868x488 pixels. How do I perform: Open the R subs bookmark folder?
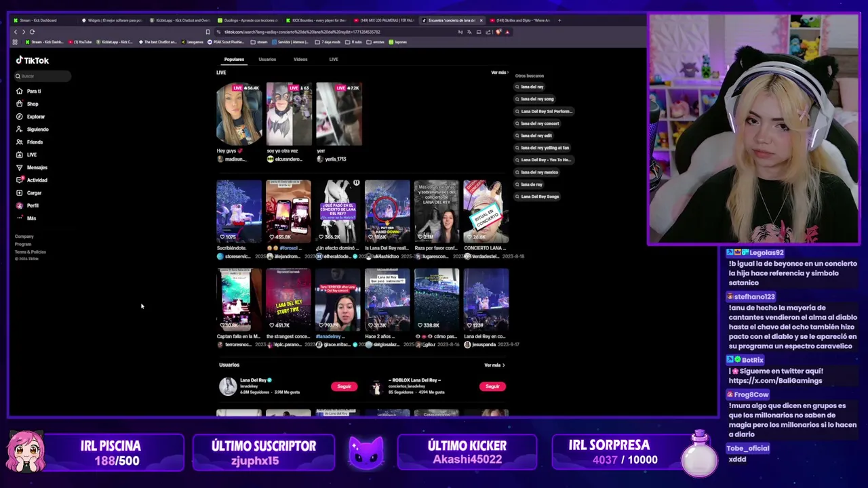pos(353,42)
